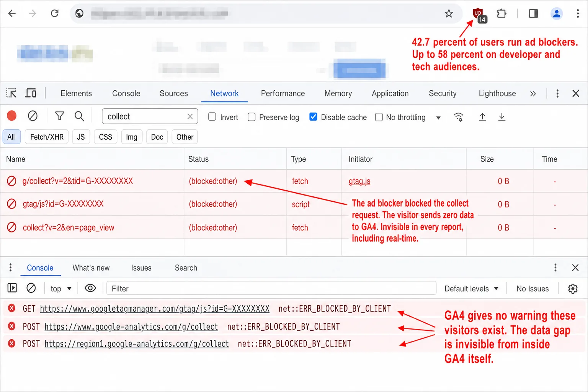Open the Extensions puzzle icon
The height and width of the screenshot is (392, 588).
coord(501,13)
